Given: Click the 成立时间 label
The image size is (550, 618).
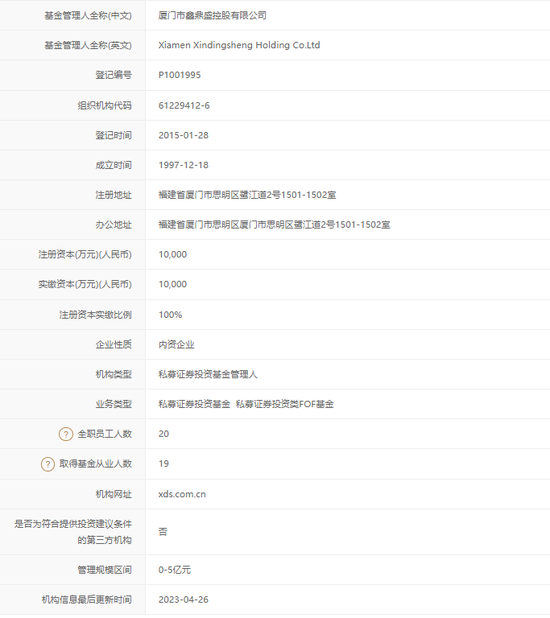Looking at the screenshot, I should click(114, 165).
